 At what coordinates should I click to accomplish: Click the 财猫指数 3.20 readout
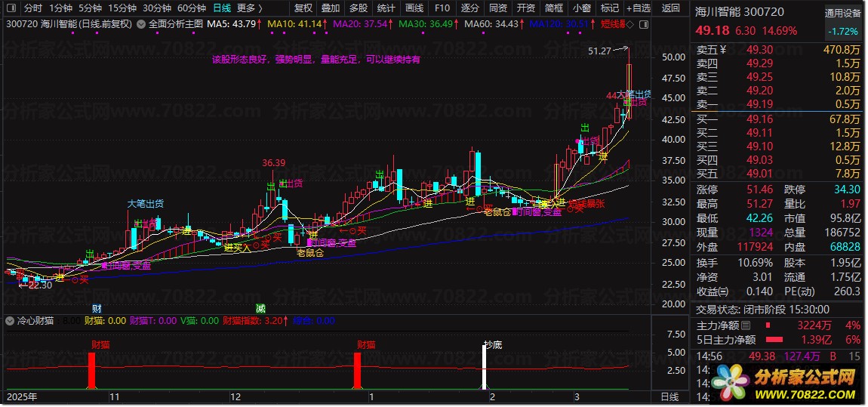255,321
